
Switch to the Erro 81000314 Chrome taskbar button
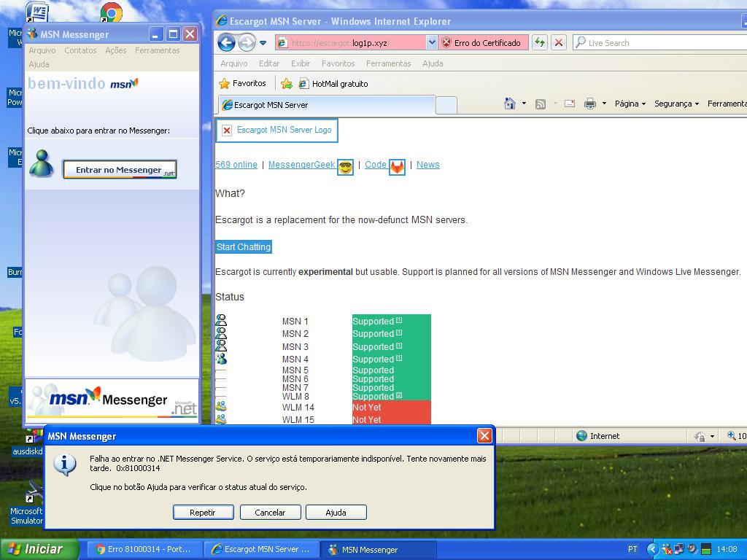click(x=144, y=549)
